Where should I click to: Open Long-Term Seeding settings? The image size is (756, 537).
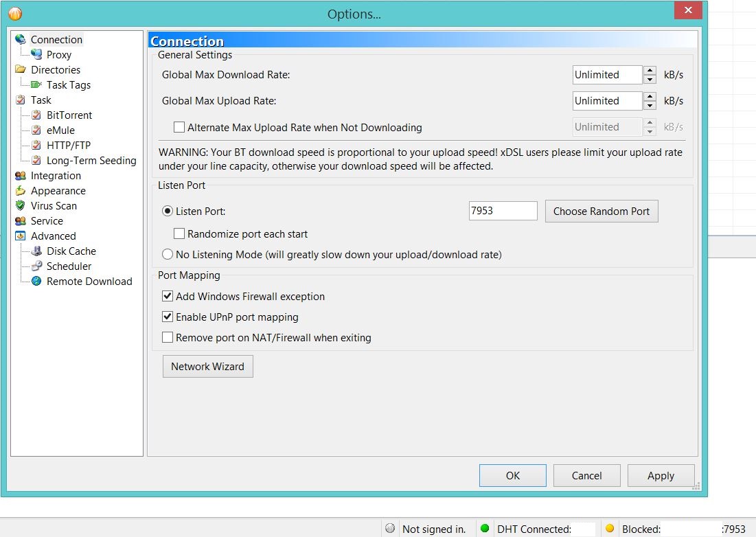point(91,161)
